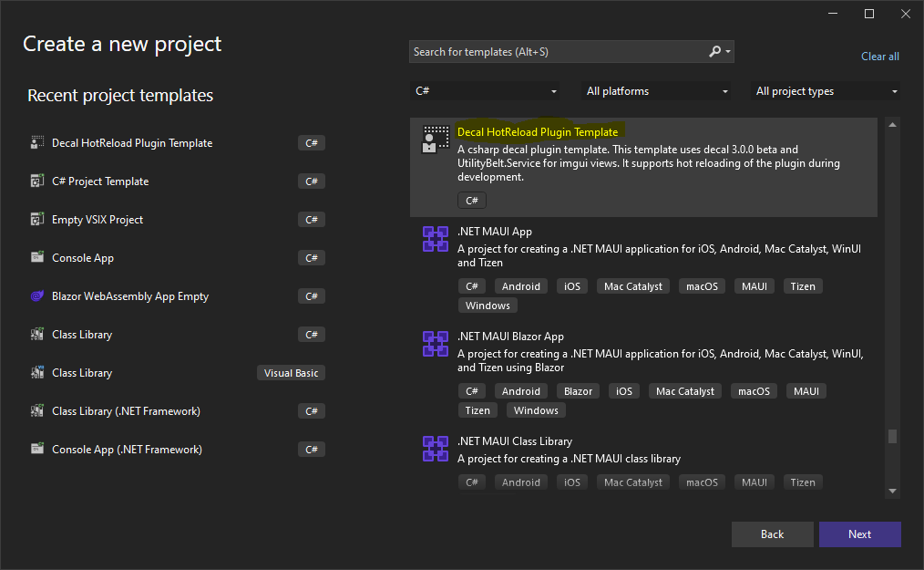
Task: Click the .NET MAUI App icon
Action: (x=436, y=239)
